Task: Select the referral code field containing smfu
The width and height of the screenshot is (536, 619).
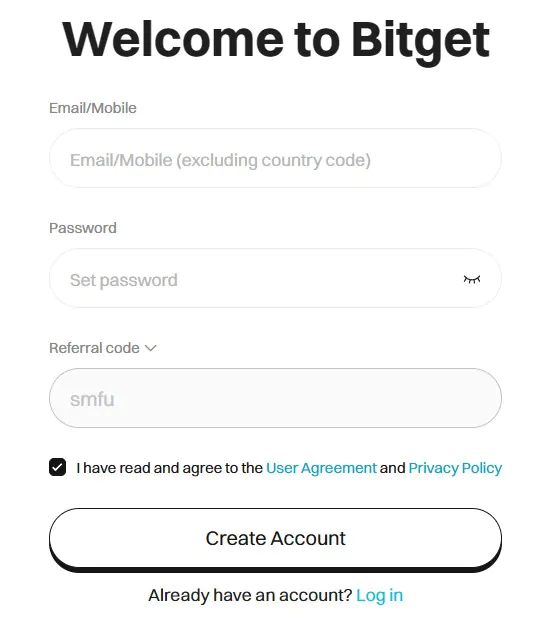Action: click(x=275, y=398)
